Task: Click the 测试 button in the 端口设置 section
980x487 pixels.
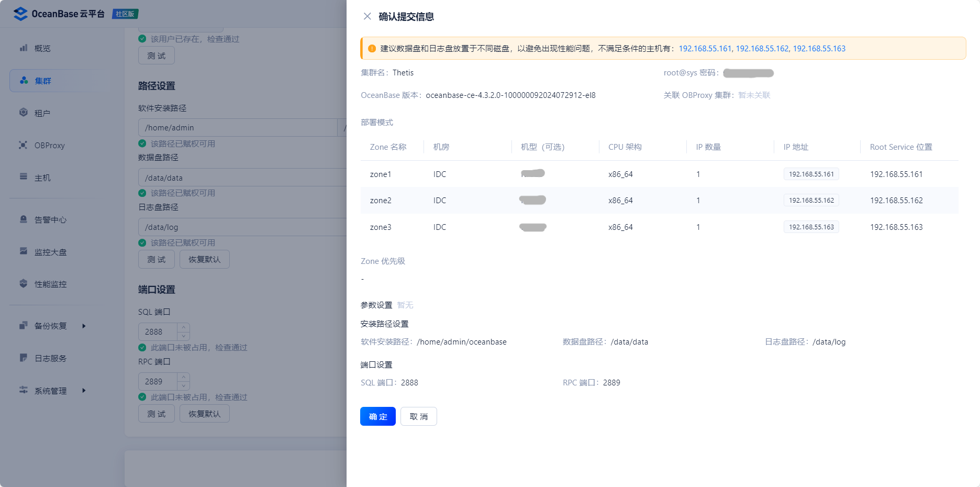Action: pos(157,414)
